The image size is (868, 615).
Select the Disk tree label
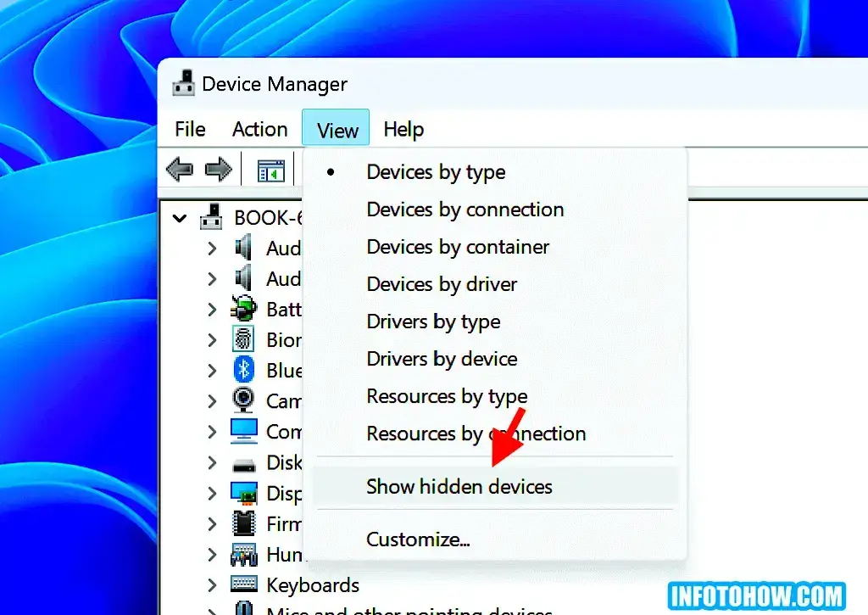(x=284, y=462)
